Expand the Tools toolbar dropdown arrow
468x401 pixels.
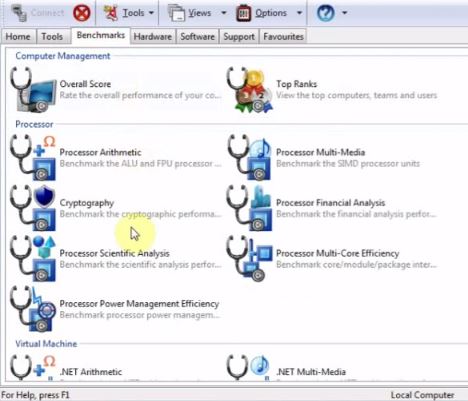151,13
